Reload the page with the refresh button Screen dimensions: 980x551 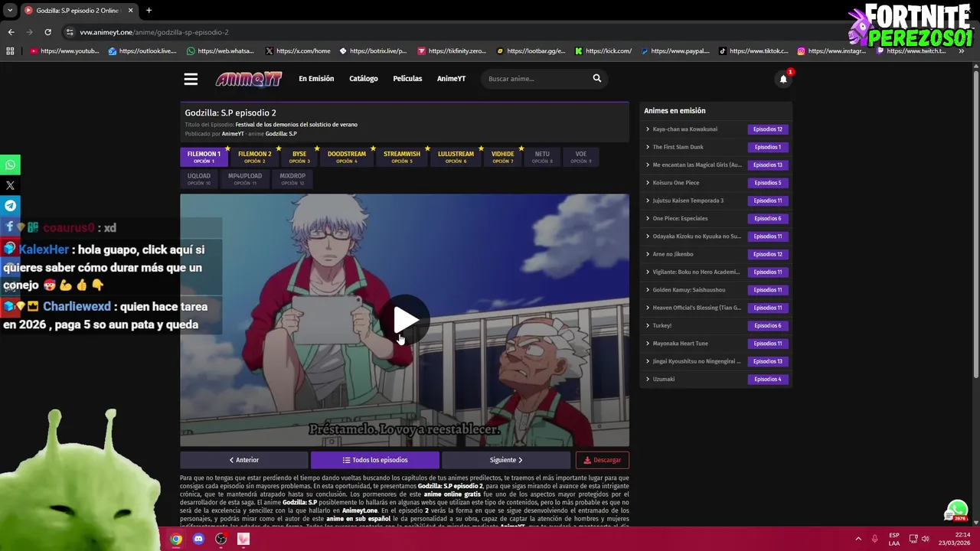(47, 32)
